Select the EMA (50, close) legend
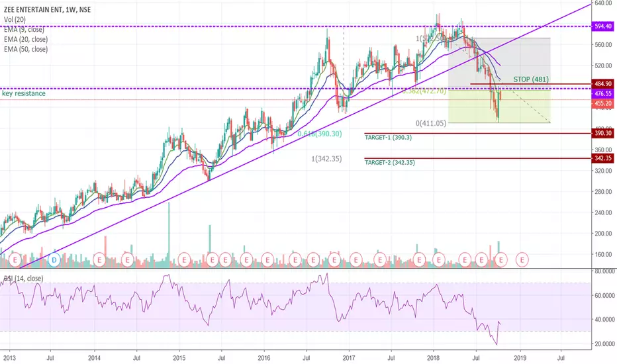Image resolution: width=617 pixels, height=364 pixels. click(x=26, y=49)
